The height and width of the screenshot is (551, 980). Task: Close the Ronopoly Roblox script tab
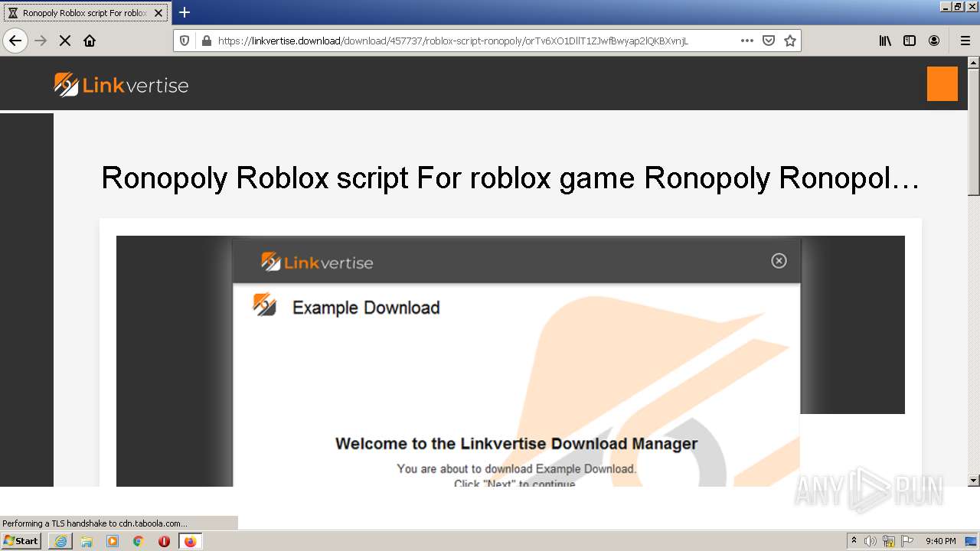pyautogui.click(x=158, y=13)
